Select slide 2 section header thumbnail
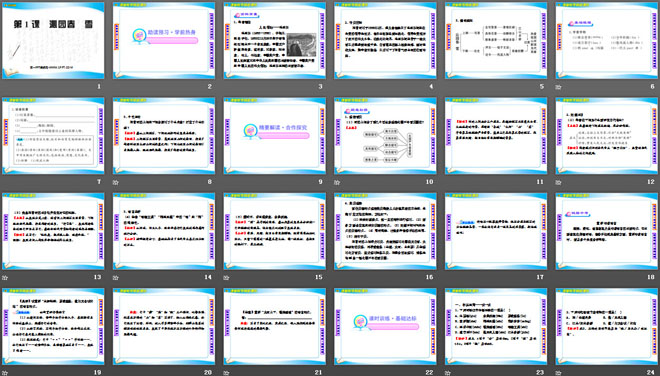The image size is (660, 376). click(164, 40)
